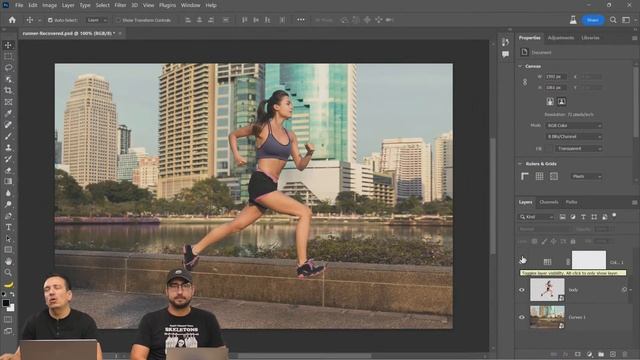This screenshot has width=640, height=360.
Task: Select the Pen tool
Action: click(x=8, y=216)
